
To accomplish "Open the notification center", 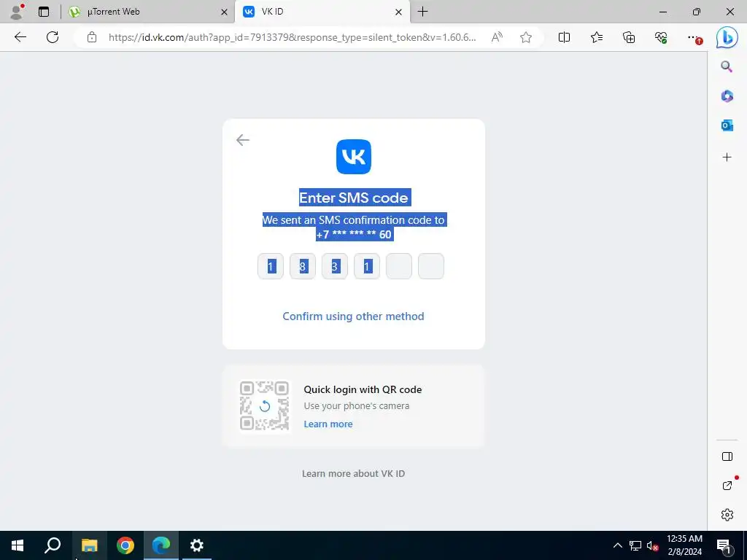I will click(724, 545).
